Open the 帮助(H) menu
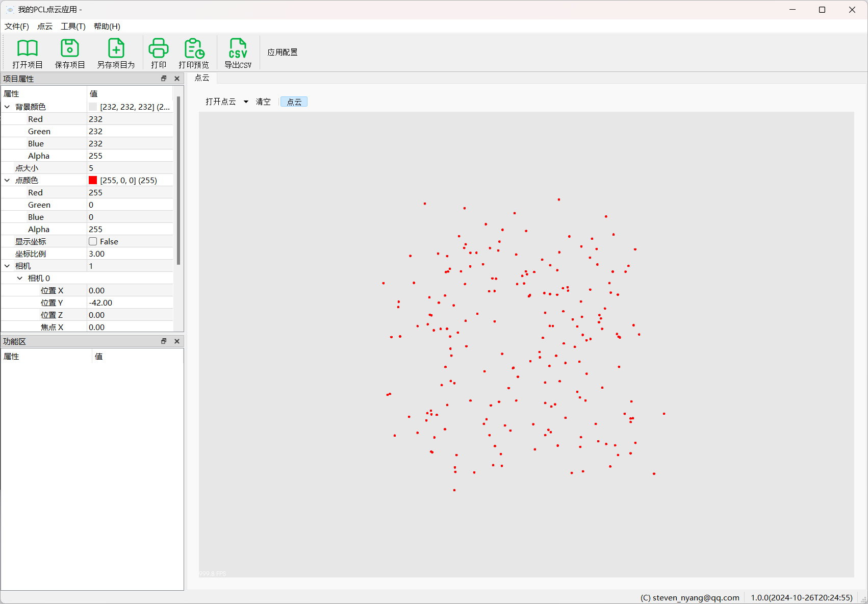Viewport: 868px width, 604px height. point(107,27)
